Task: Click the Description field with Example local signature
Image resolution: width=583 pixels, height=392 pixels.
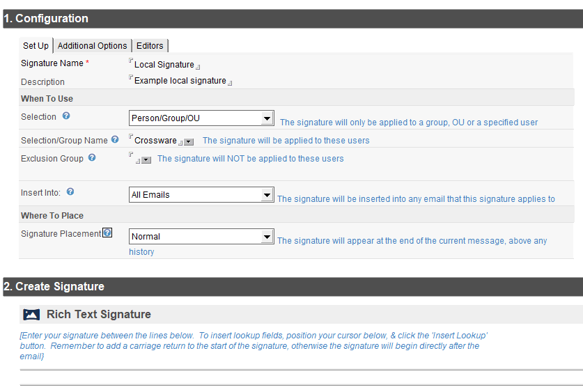Action: click(x=180, y=81)
